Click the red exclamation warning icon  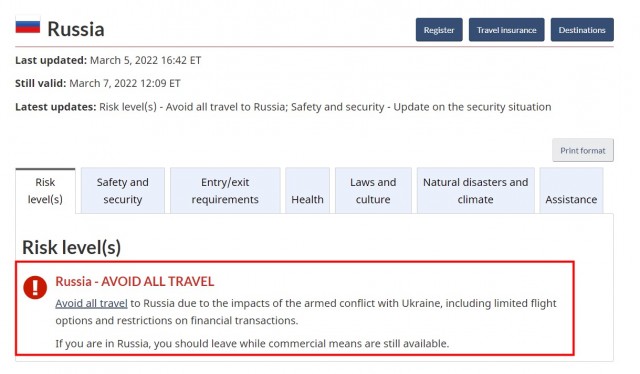(x=35, y=287)
